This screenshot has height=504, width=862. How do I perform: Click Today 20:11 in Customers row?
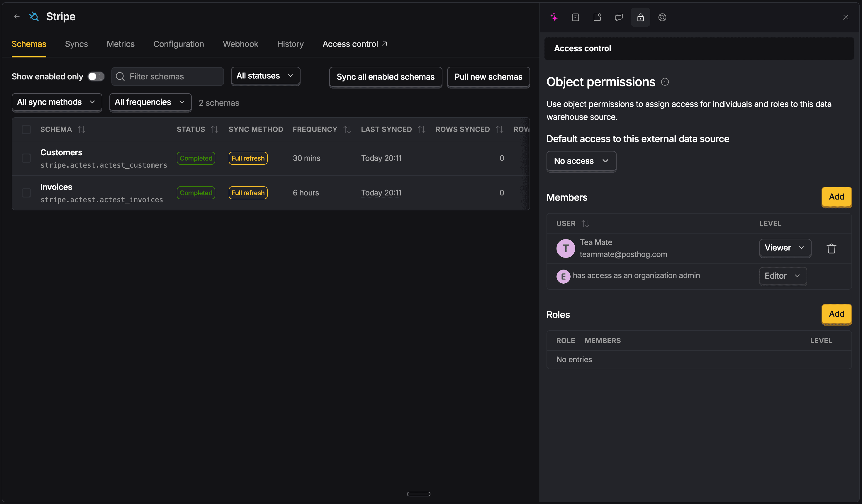(x=381, y=158)
